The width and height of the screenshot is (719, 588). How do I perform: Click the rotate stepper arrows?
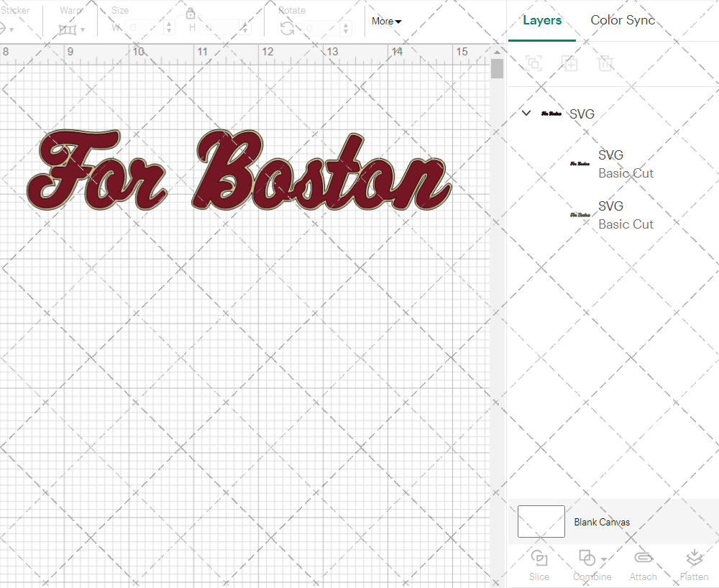click(x=347, y=28)
